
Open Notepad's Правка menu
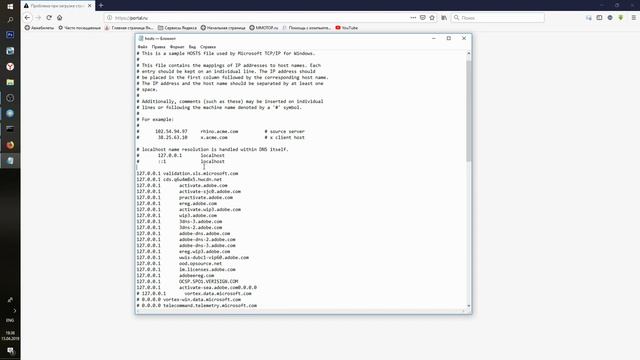pyautogui.click(x=158, y=47)
